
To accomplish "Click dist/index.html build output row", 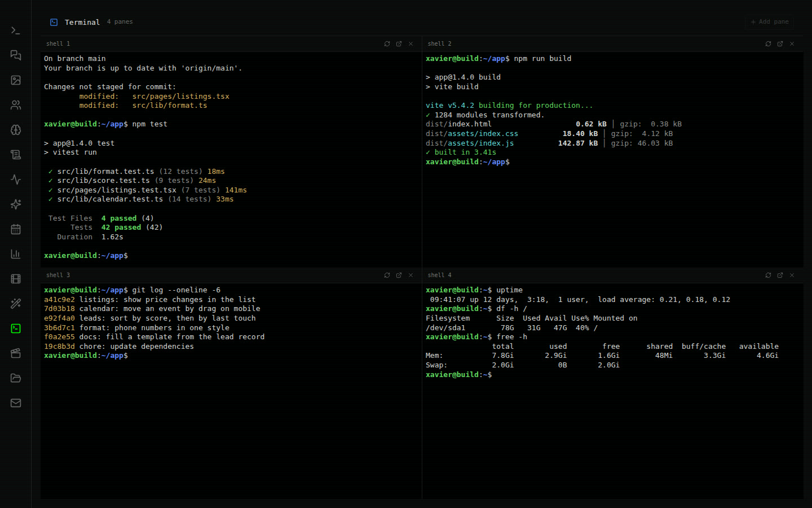I will coord(554,124).
